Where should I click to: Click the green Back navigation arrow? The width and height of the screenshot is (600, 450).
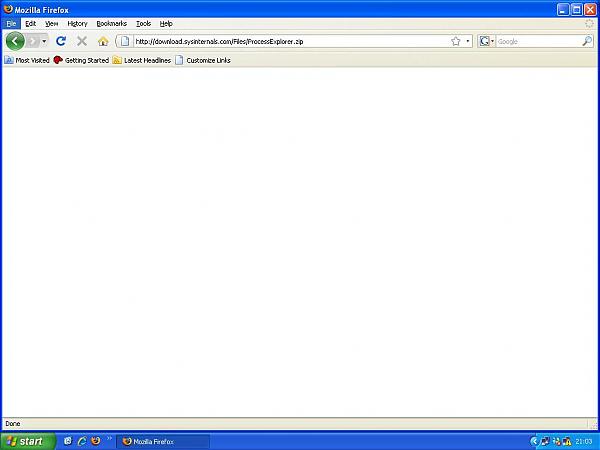pyautogui.click(x=15, y=41)
